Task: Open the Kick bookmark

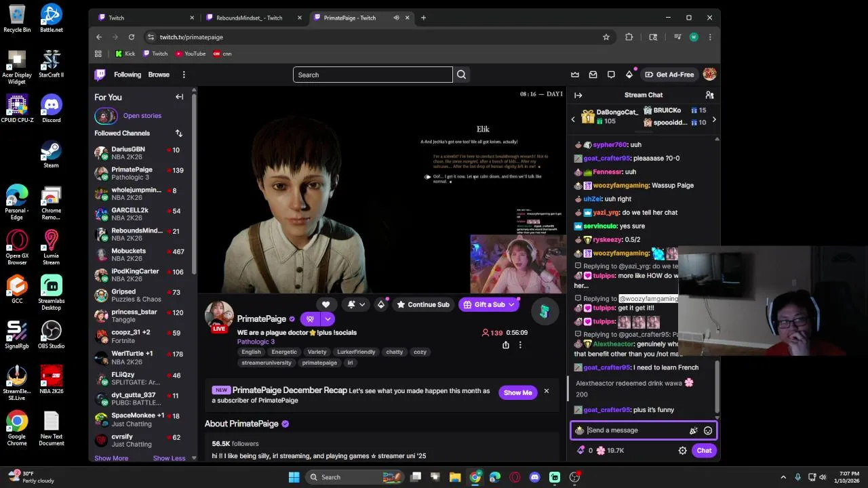Action: coord(125,54)
